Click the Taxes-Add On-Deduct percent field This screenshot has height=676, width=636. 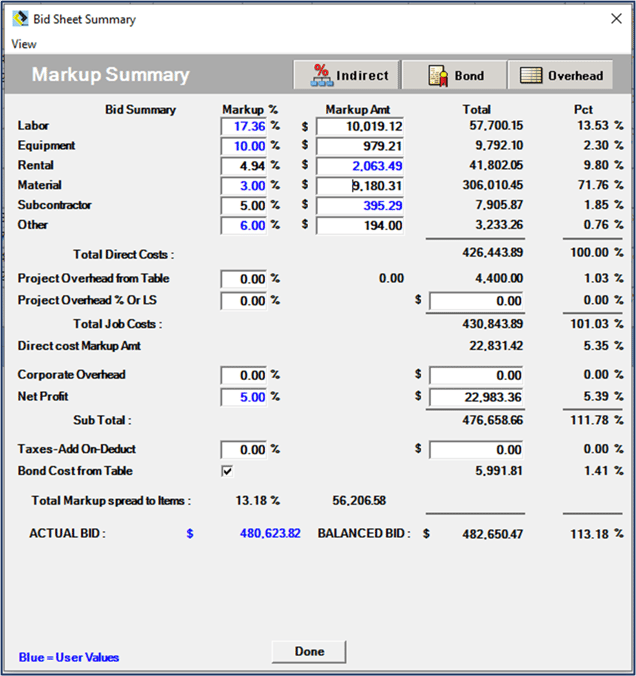pyautogui.click(x=244, y=450)
